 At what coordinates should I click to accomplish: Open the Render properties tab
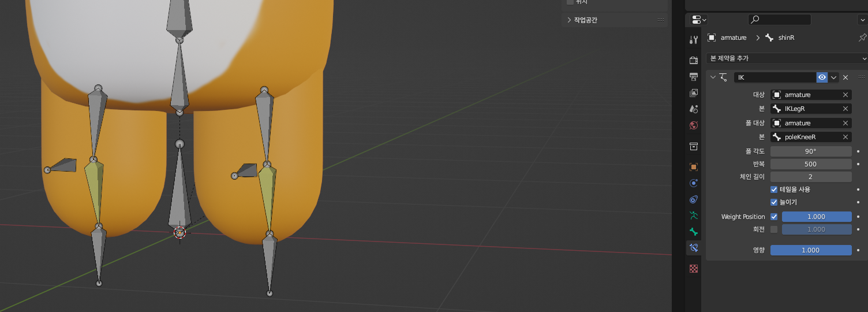(694, 60)
